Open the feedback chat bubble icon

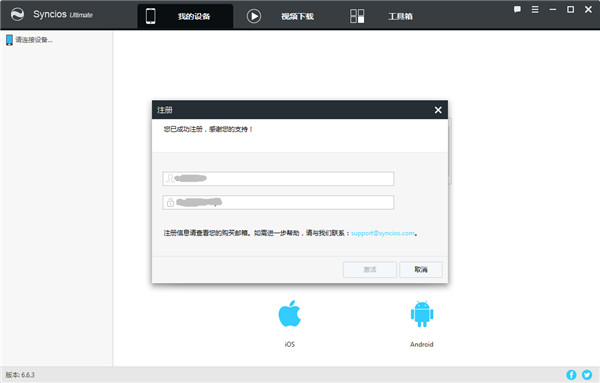pos(517,10)
